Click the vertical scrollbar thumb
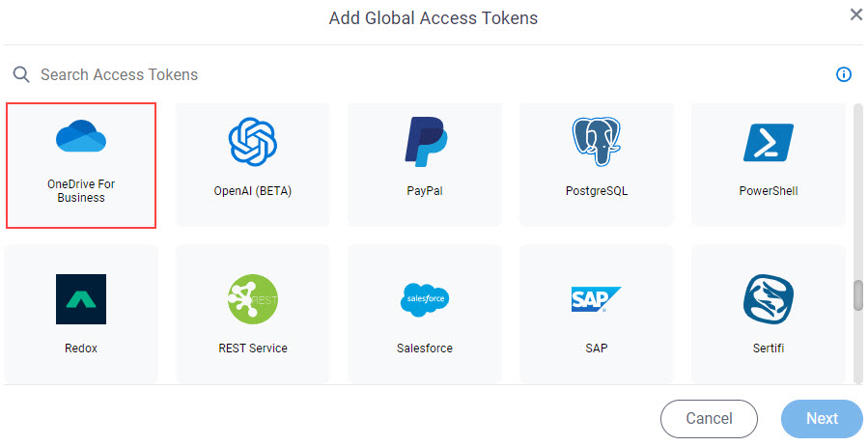Image resolution: width=868 pixels, height=446 pixels. click(x=858, y=295)
